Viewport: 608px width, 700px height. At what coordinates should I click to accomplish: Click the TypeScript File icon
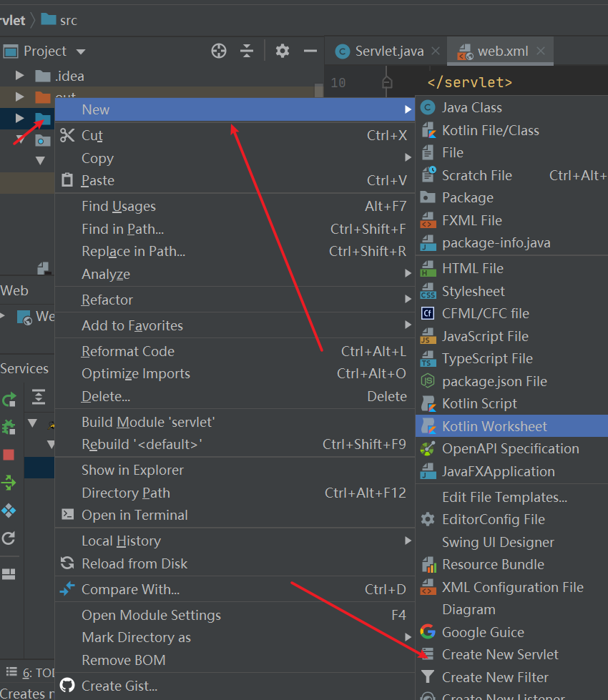(428, 358)
